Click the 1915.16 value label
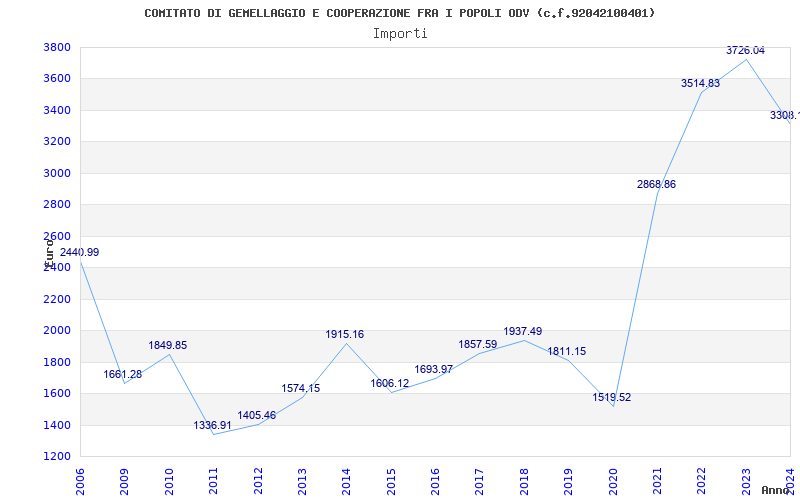 point(344,334)
